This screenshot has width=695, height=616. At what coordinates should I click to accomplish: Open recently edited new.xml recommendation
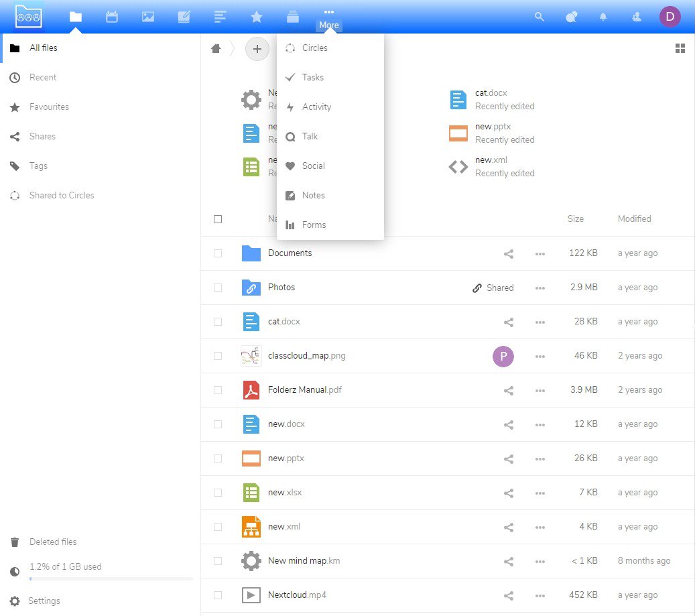coord(492,167)
